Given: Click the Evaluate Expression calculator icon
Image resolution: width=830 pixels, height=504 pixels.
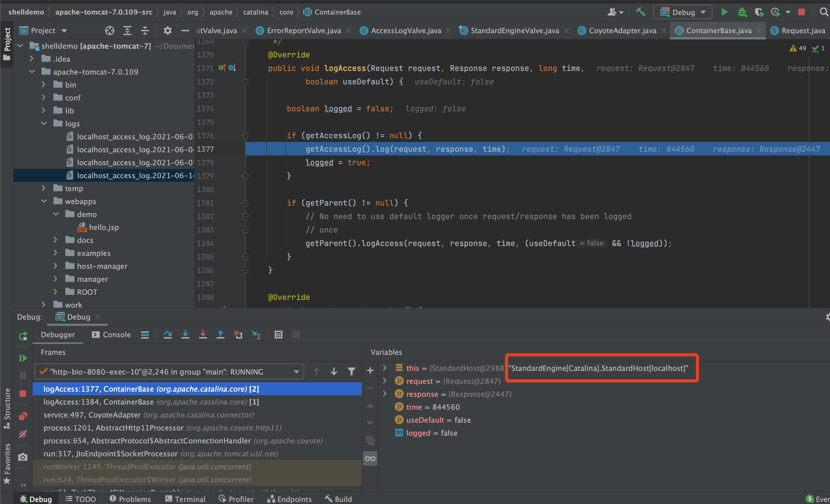Looking at the screenshot, I should (278, 335).
